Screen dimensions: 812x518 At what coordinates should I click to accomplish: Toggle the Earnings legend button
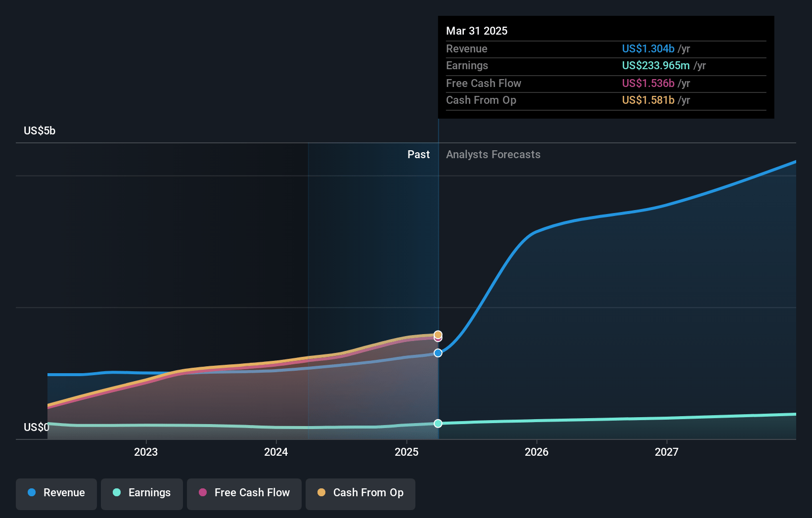(x=142, y=494)
